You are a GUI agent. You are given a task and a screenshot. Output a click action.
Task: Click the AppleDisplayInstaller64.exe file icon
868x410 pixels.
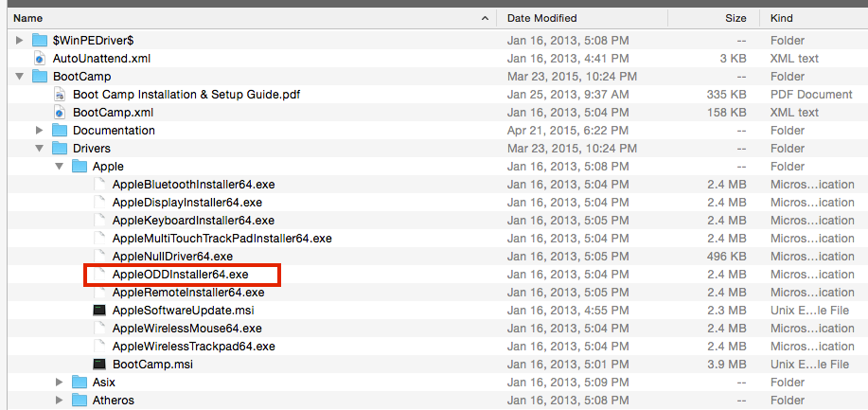[99, 203]
